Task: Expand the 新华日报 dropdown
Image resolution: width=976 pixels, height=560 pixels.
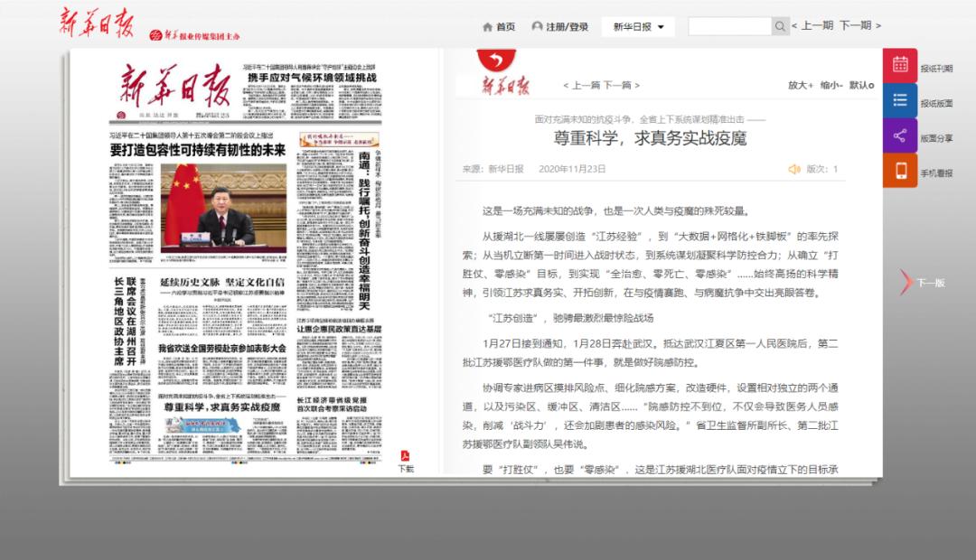Action: click(x=639, y=27)
